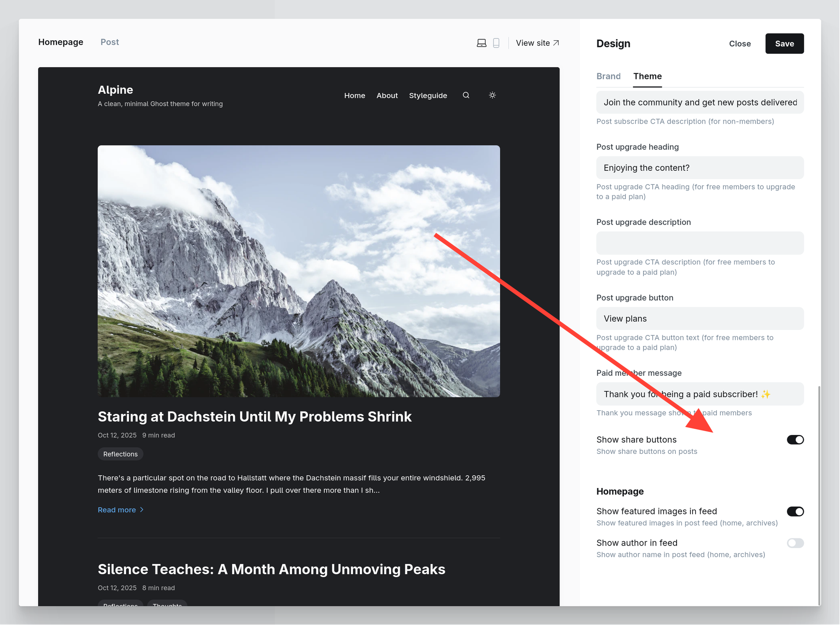
Task: Switch to desktop preview icon
Action: [481, 43]
